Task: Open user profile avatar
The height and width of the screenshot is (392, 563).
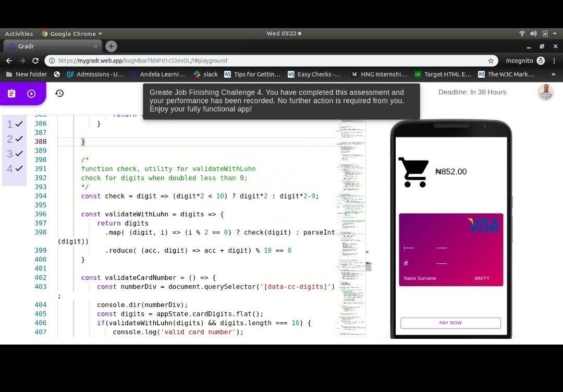Action: click(x=546, y=92)
